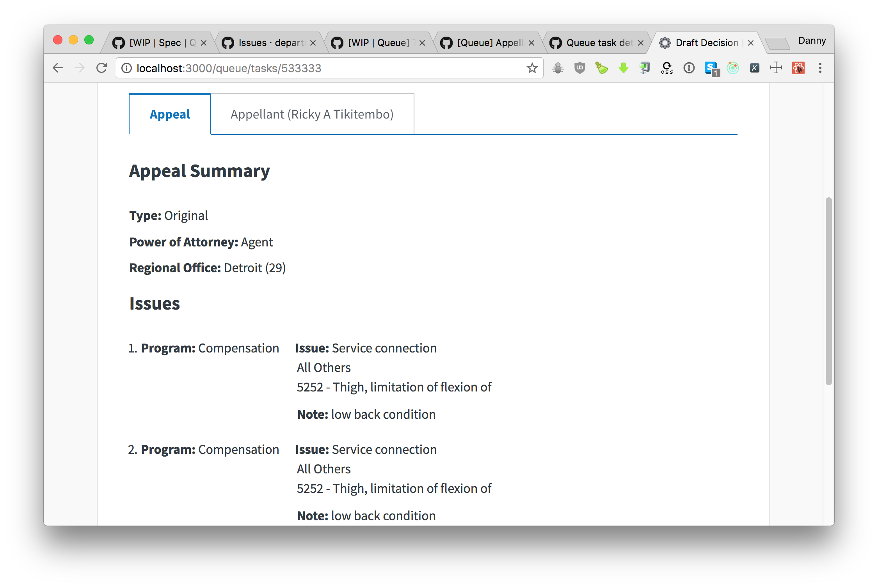Click issue 2 'Program: Compensation' text
Viewport: 878px width, 588px height.
(210, 450)
